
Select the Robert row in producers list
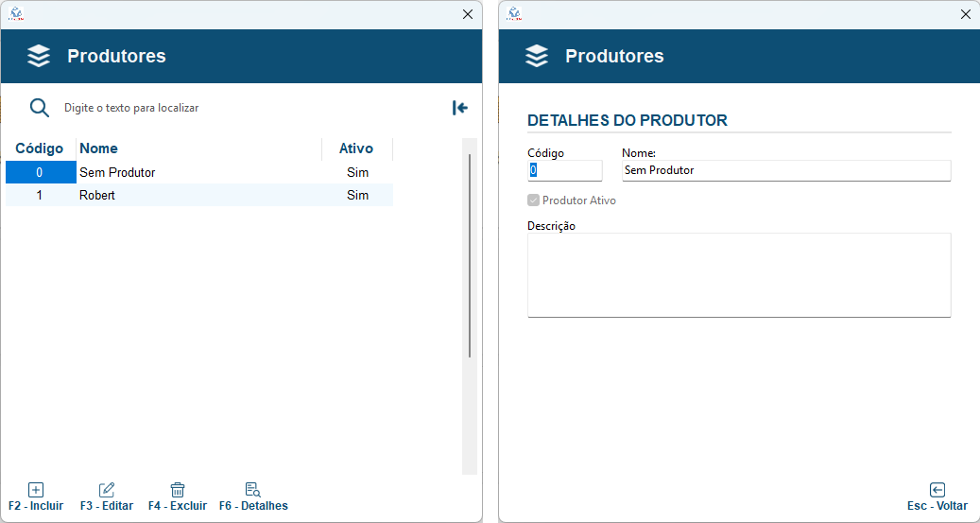(199, 195)
